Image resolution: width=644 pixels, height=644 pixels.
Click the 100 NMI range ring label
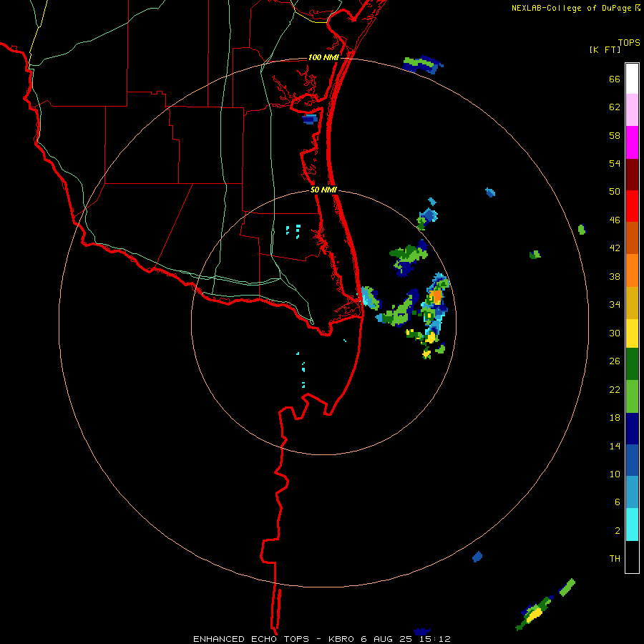coord(323,57)
